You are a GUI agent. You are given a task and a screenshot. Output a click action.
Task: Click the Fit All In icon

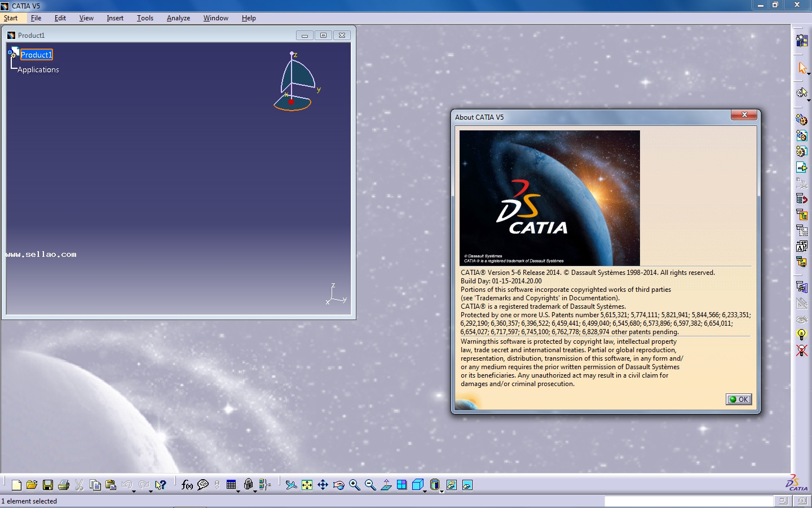[x=307, y=485]
